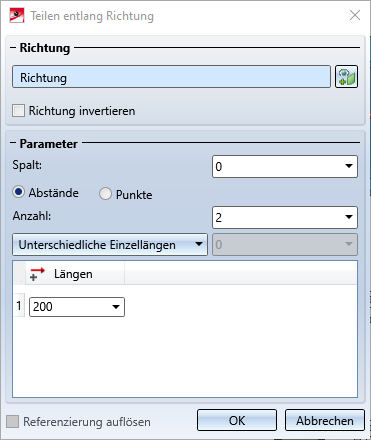The image size is (371, 440).
Task: Select the Punkte radio button
Action: tap(105, 194)
